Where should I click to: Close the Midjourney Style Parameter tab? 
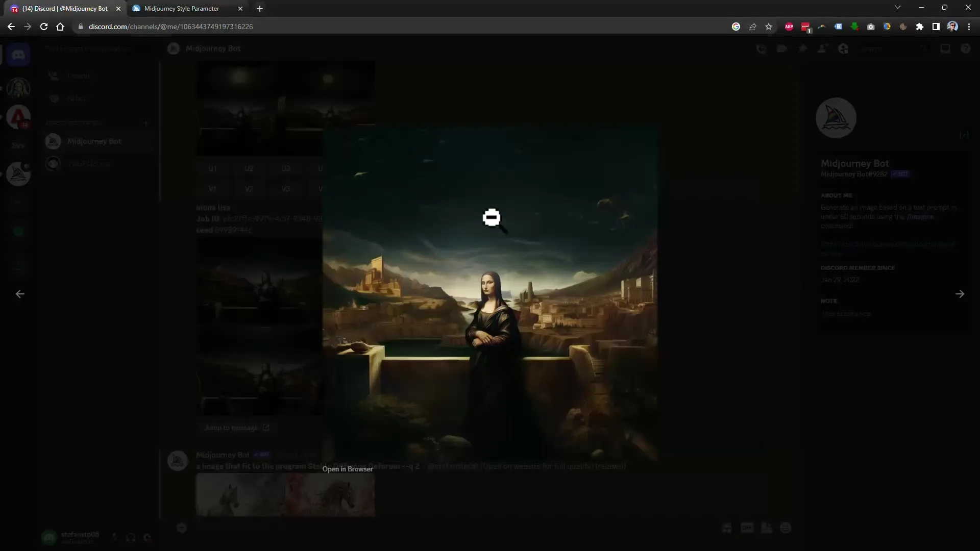coord(240,9)
